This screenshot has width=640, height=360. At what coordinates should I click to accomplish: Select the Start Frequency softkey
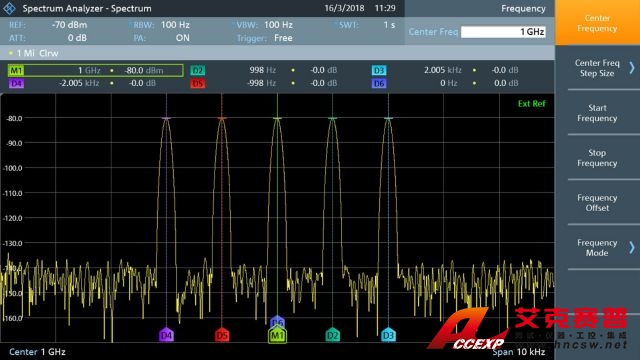(598, 113)
